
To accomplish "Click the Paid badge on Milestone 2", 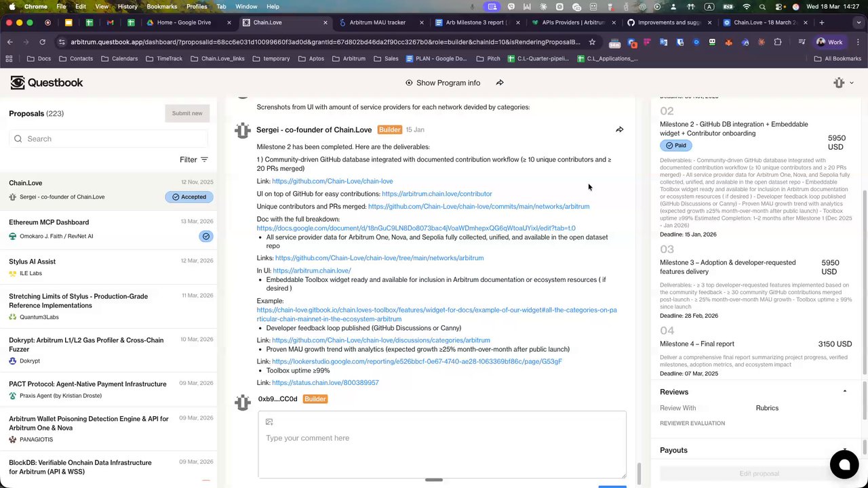I will point(675,146).
